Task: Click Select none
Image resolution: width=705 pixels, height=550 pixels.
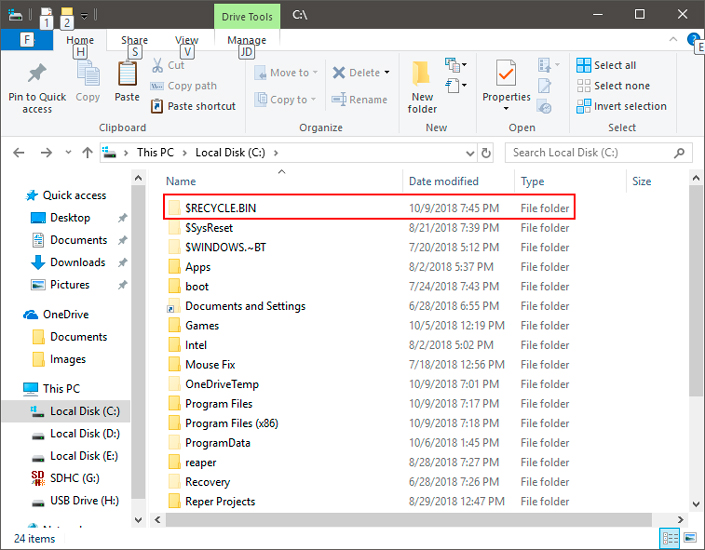Action: (x=613, y=86)
